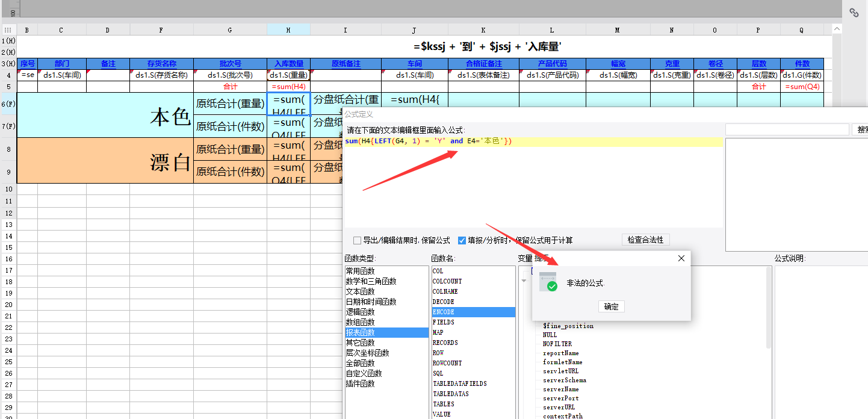Image resolution: width=868 pixels, height=419 pixels.
Task: Select reportName variable in tree
Action: [560, 353]
